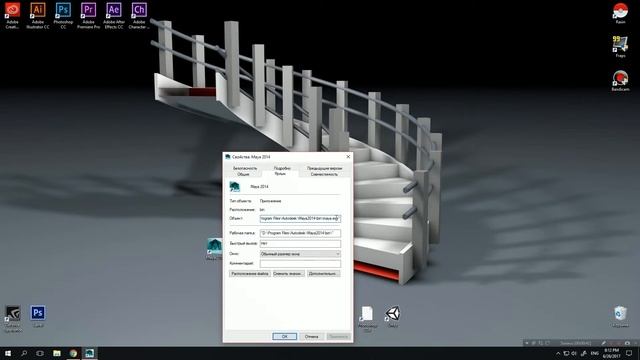
Task: Open the Windows Start menu
Action: (8, 353)
